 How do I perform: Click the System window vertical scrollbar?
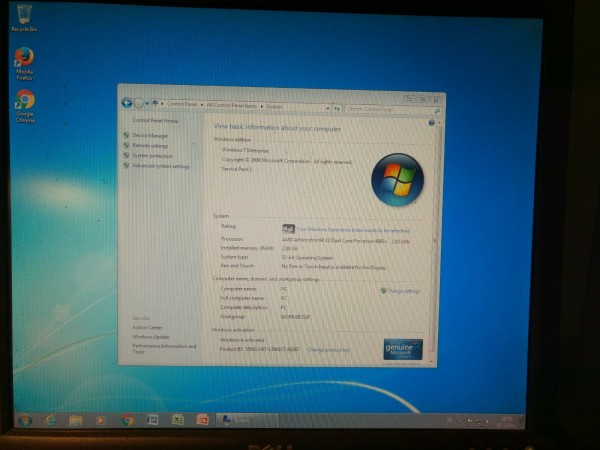tap(435, 241)
